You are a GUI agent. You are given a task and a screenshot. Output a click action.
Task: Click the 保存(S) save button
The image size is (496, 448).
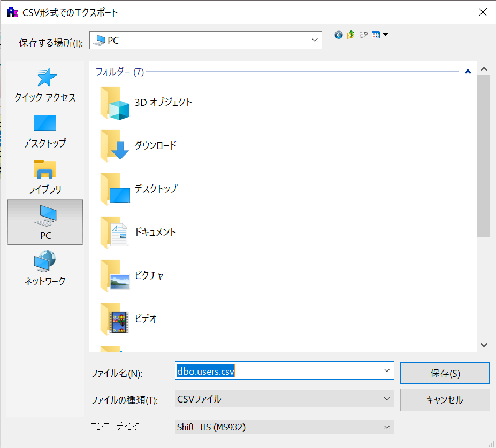445,373
